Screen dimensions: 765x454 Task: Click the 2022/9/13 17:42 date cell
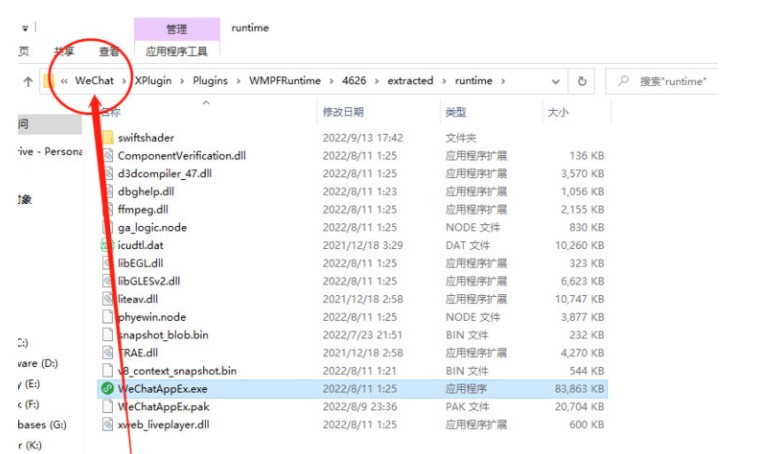(362, 138)
